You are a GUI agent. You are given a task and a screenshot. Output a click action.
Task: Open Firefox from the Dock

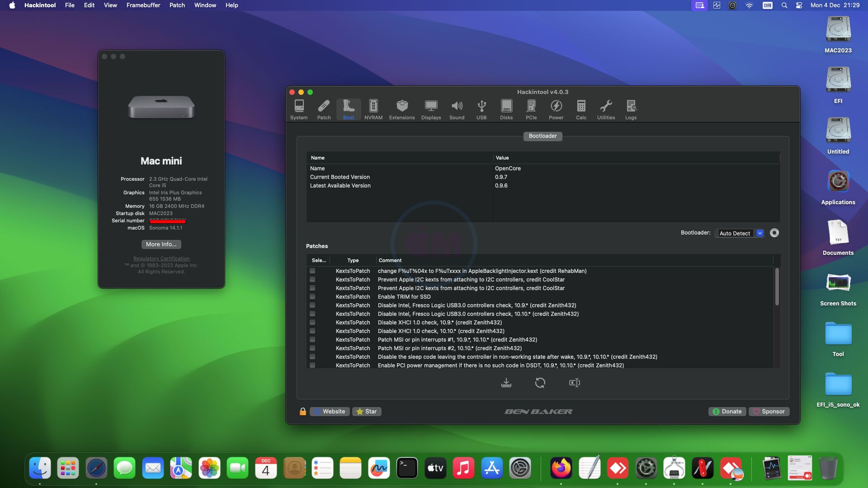point(561,468)
